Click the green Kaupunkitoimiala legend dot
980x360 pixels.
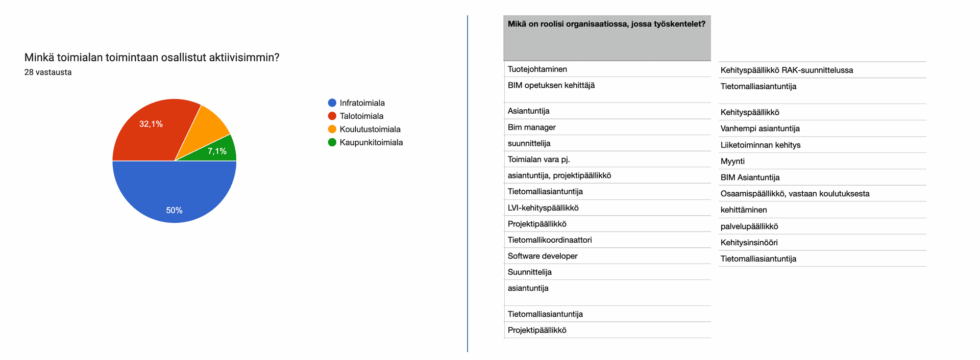[x=332, y=143]
